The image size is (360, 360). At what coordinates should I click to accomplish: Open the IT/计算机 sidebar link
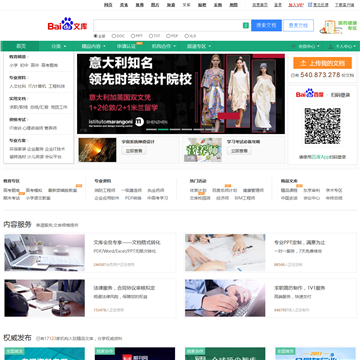coord(37,86)
